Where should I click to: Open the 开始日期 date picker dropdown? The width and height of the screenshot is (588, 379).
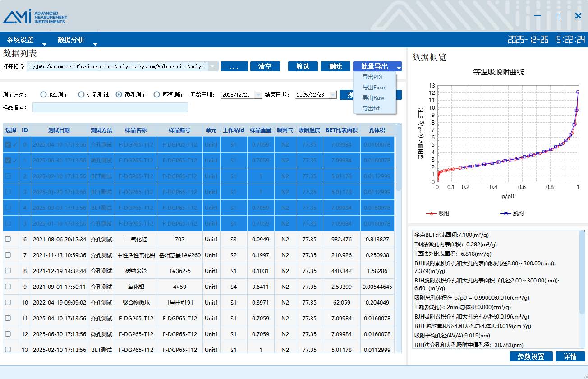point(258,95)
